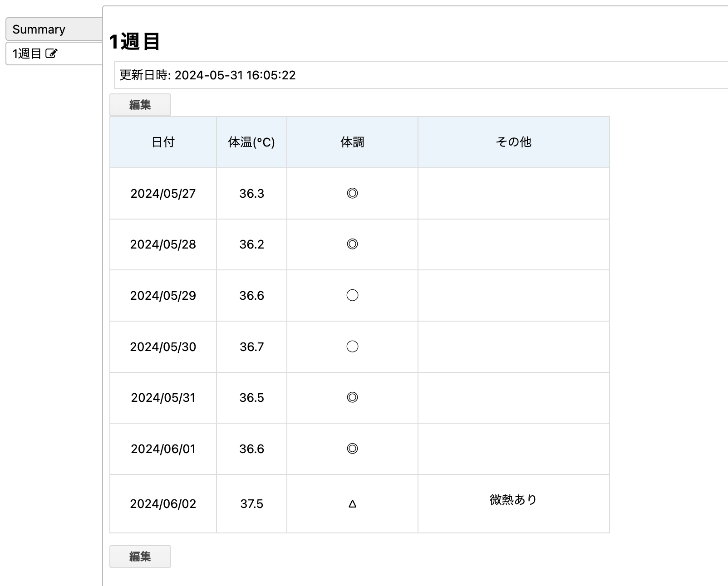Click the 更新日時 timestamp line
This screenshot has height=586, width=728.
click(x=207, y=75)
